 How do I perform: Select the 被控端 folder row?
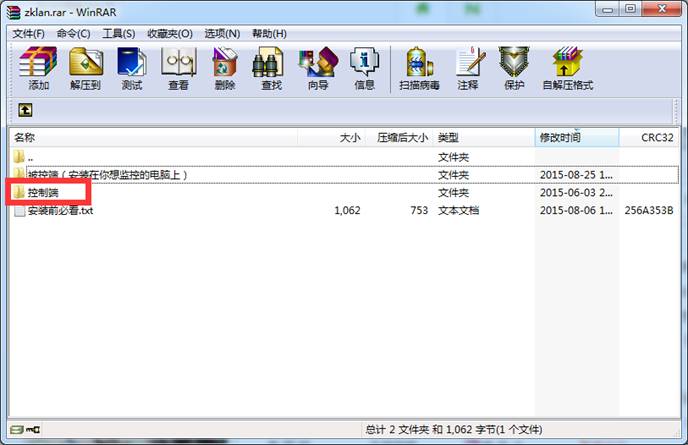(x=344, y=175)
